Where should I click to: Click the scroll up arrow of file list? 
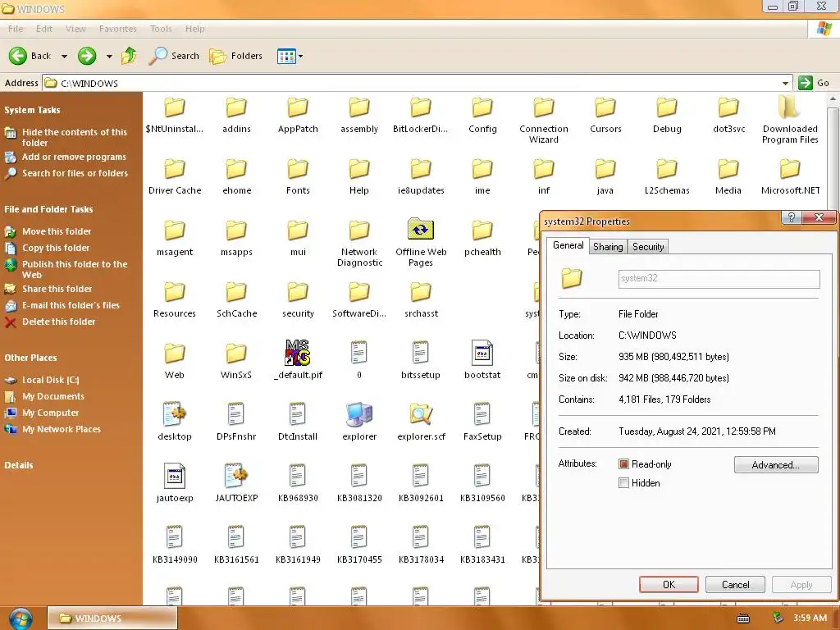(833, 99)
